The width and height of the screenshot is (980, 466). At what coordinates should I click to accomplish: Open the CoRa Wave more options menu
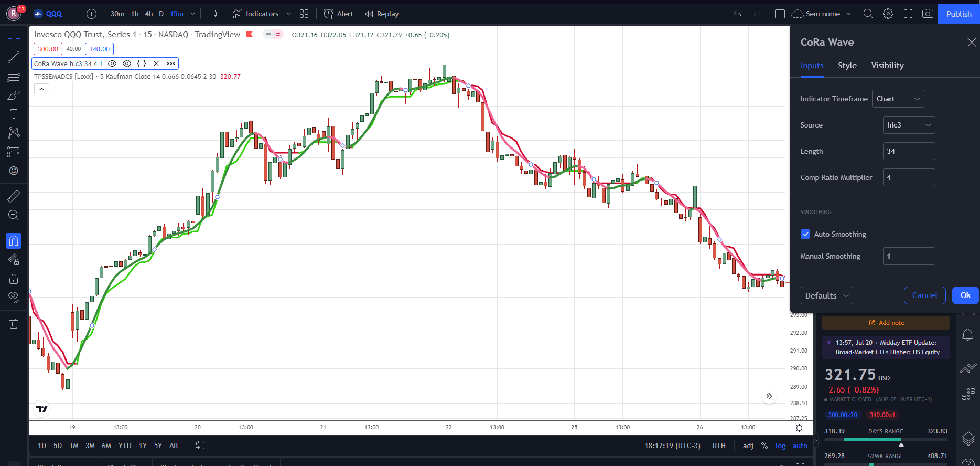[171, 63]
